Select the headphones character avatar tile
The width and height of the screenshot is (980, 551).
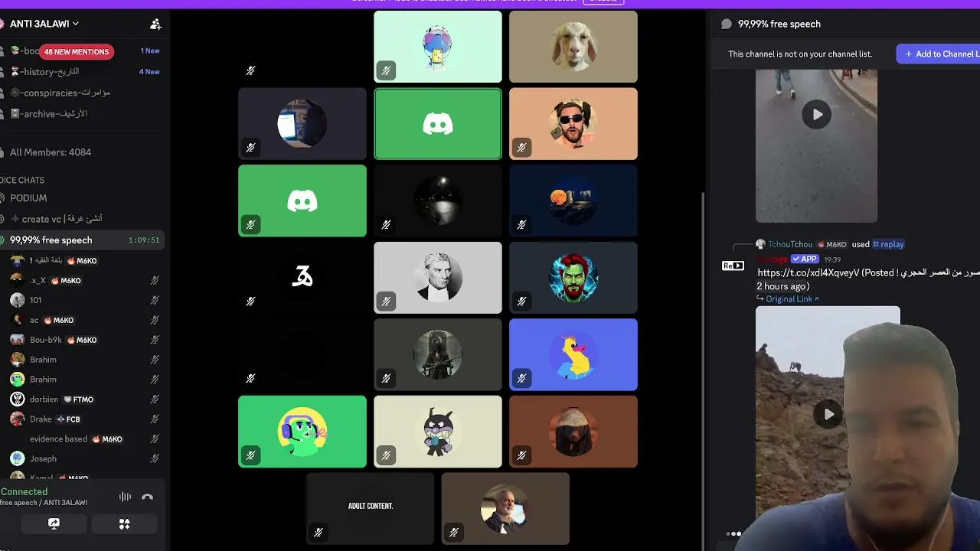(x=302, y=432)
